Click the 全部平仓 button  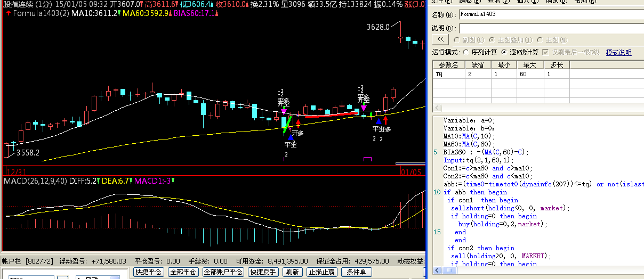point(183,272)
